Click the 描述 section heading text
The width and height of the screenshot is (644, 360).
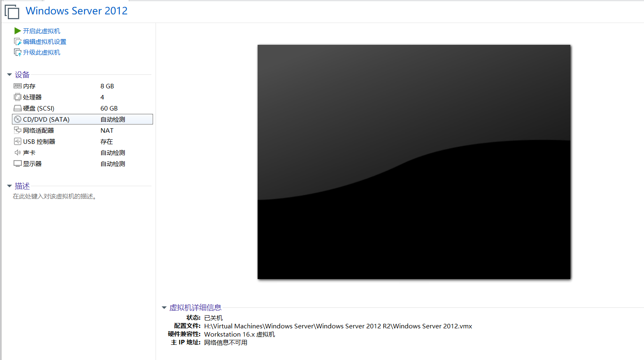coord(22,186)
